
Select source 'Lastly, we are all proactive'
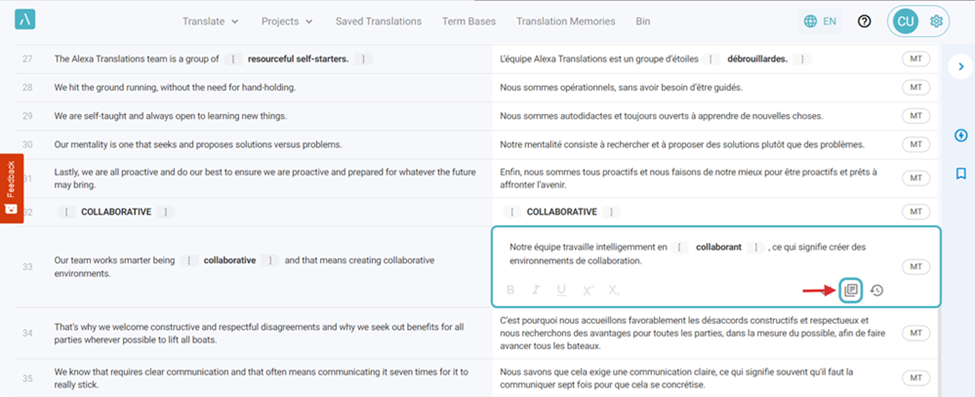[x=265, y=178]
